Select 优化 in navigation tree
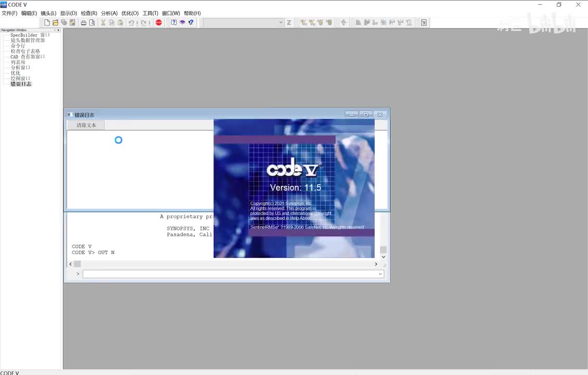This screenshot has width=588, height=375. tap(16, 73)
